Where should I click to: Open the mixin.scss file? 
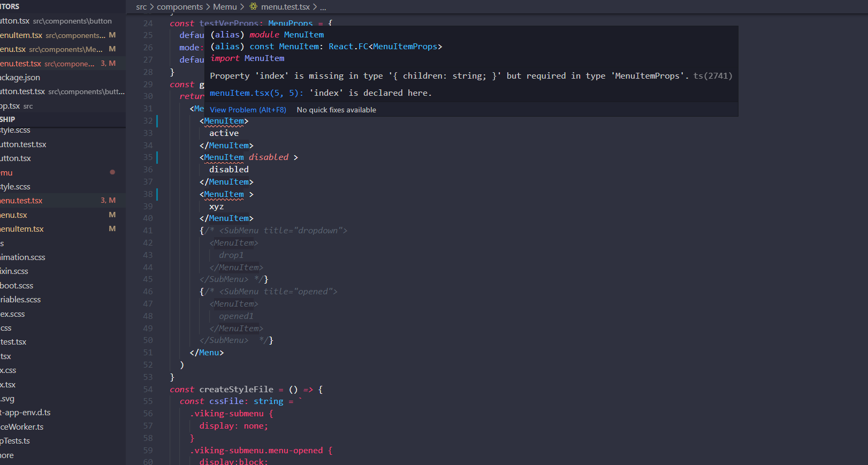pyautogui.click(x=63, y=271)
